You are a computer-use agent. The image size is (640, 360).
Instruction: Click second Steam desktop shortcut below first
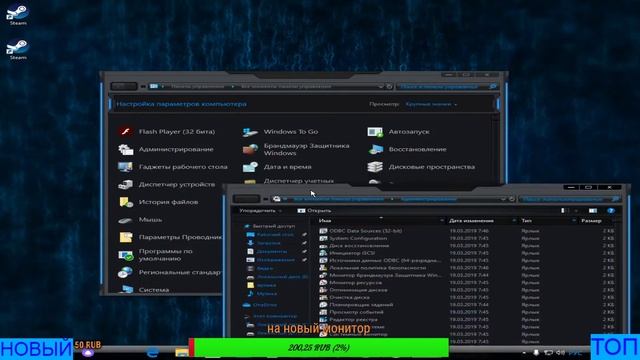[x=18, y=49]
